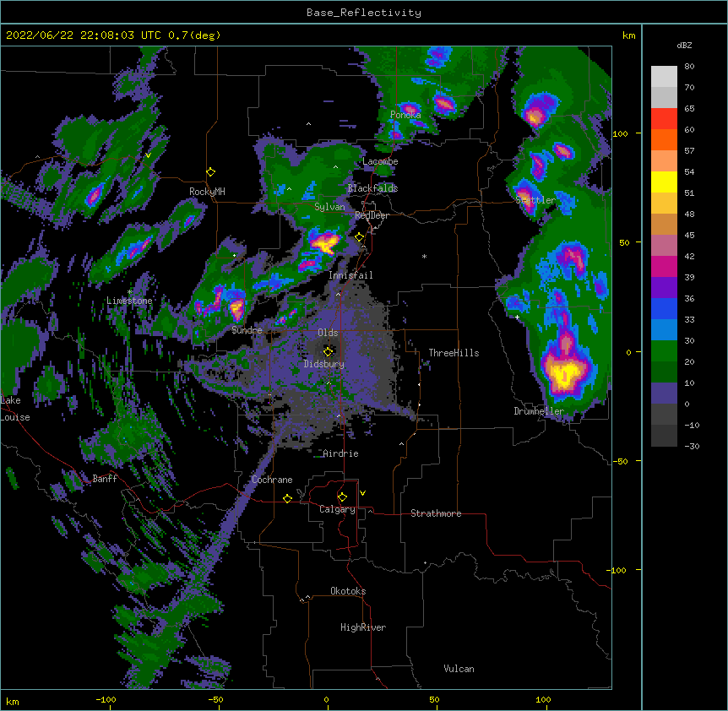Click the ThreeHills label
The height and width of the screenshot is (711, 728).
click(x=454, y=353)
